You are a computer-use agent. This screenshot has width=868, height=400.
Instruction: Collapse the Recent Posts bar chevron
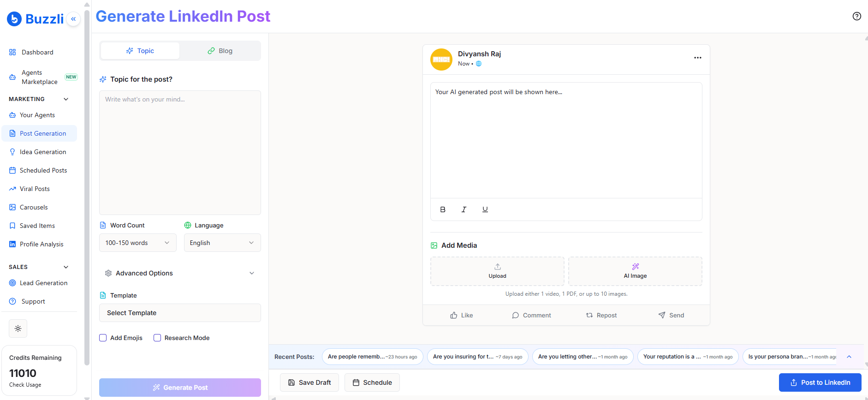point(849,357)
